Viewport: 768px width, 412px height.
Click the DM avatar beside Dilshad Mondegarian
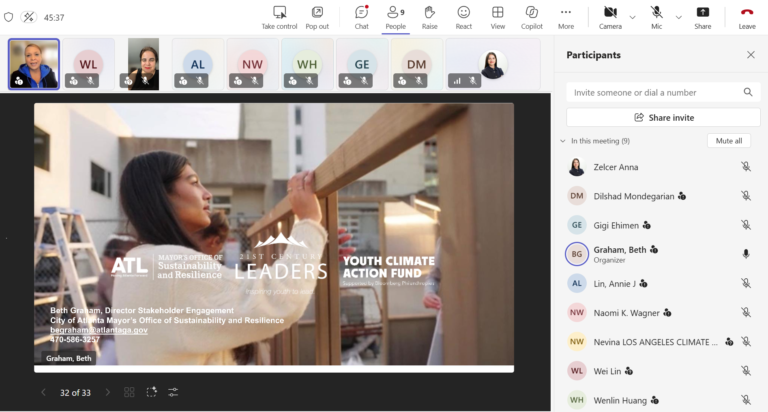click(576, 196)
